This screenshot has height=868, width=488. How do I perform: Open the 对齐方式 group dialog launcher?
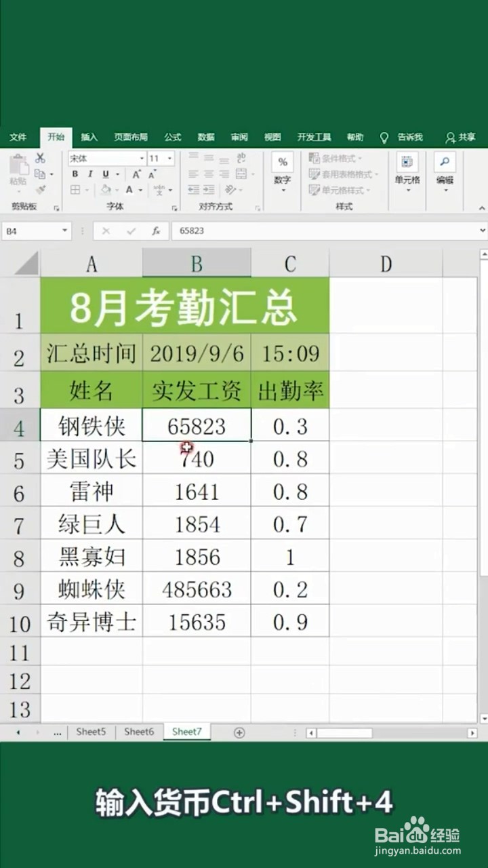coord(257,208)
